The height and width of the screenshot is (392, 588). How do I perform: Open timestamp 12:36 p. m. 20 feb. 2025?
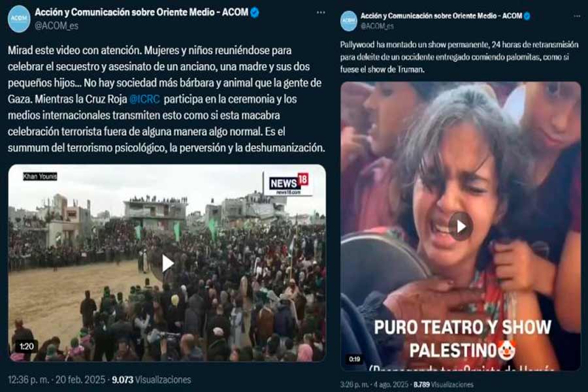click(x=57, y=380)
